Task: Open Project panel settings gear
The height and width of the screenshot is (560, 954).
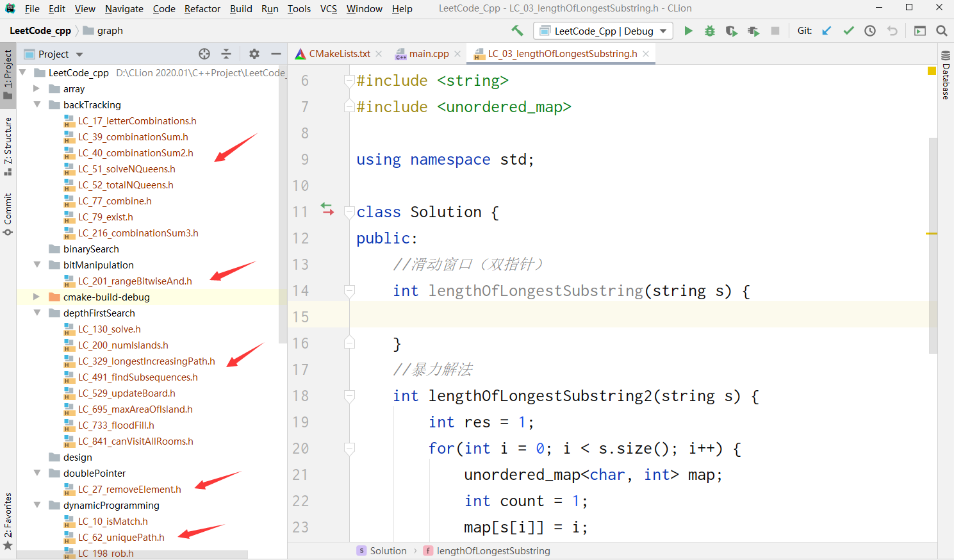Action: (x=254, y=54)
